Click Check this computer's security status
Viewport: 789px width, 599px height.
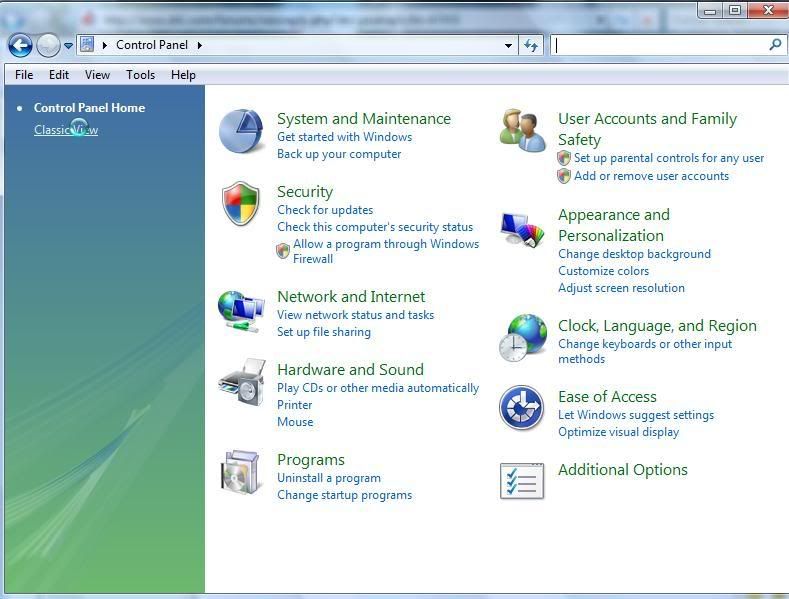pyautogui.click(x=375, y=227)
